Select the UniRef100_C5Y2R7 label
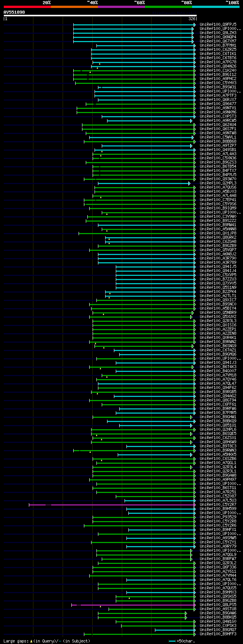The width and height of the screenshot is (243, 644). point(218,505)
